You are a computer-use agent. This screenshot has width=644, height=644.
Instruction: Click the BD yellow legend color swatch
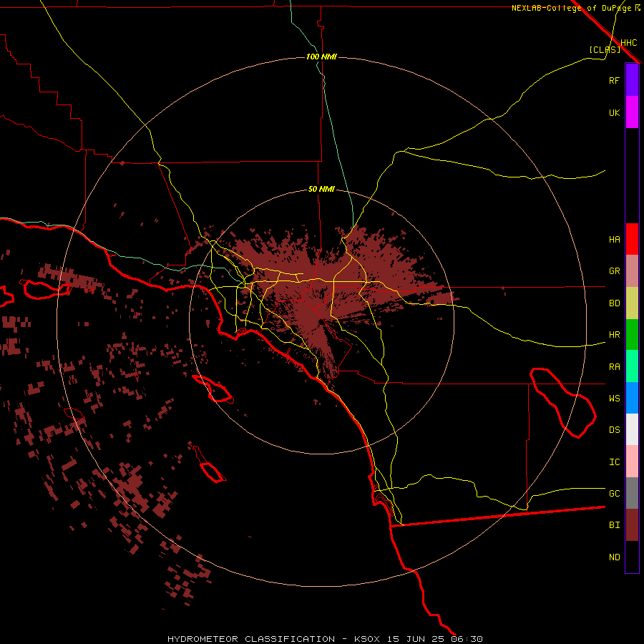[x=632, y=303]
